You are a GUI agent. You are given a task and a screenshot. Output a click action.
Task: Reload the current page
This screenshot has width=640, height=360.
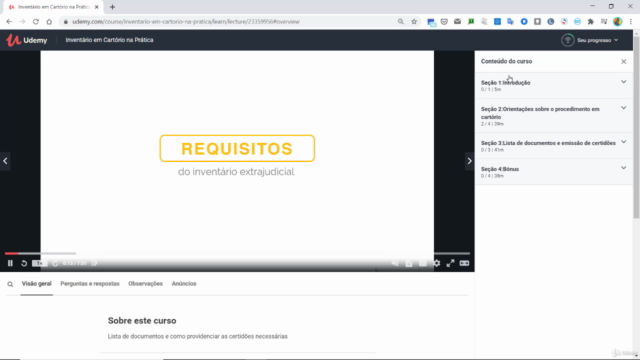coord(36,22)
